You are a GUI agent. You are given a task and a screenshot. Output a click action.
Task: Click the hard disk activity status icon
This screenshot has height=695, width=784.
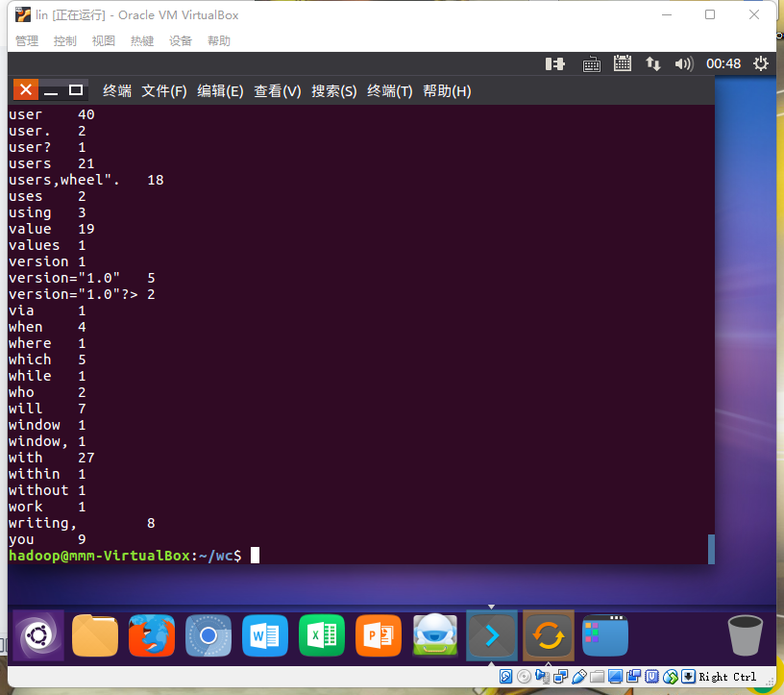[505, 677]
